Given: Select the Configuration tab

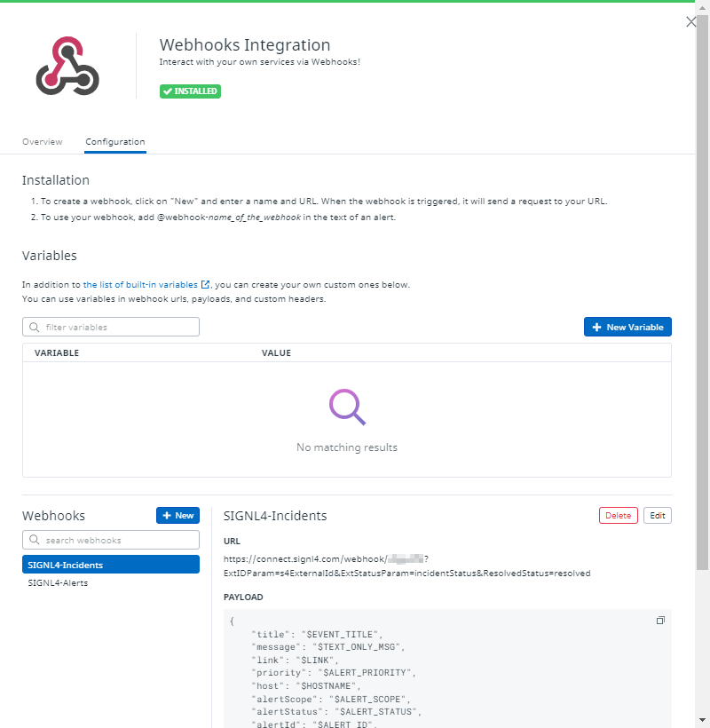Looking at the screenshot, I should pos(115,142).
